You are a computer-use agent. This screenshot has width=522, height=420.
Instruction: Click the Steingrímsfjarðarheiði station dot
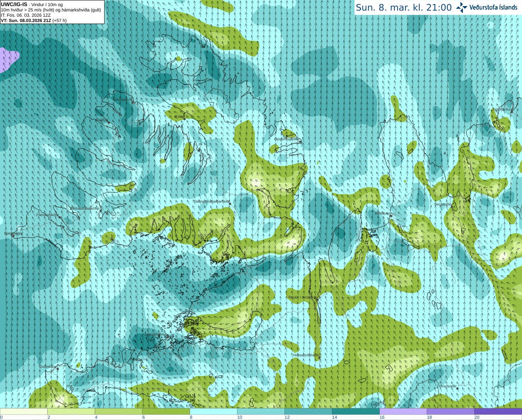(230, 204)
